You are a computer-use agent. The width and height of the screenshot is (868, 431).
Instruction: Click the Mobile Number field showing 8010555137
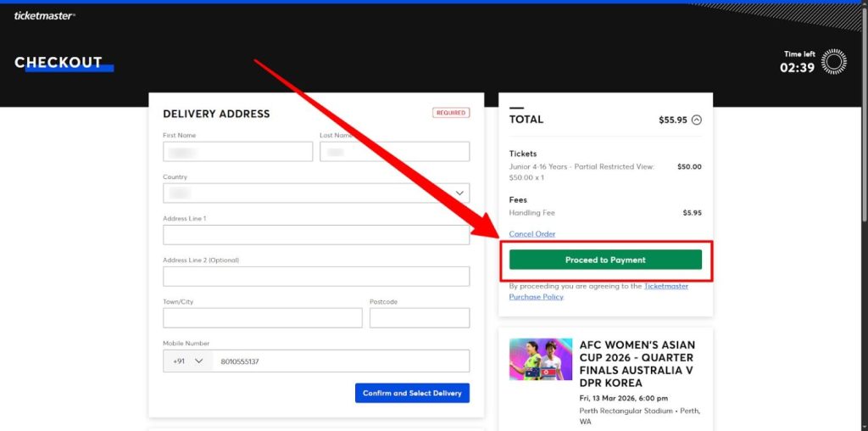pos(341,361)
